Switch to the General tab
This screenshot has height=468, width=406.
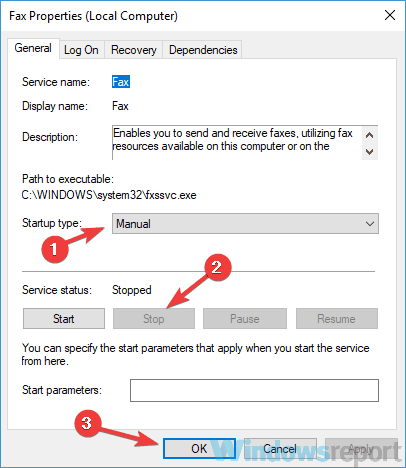(x=33, y=48)
